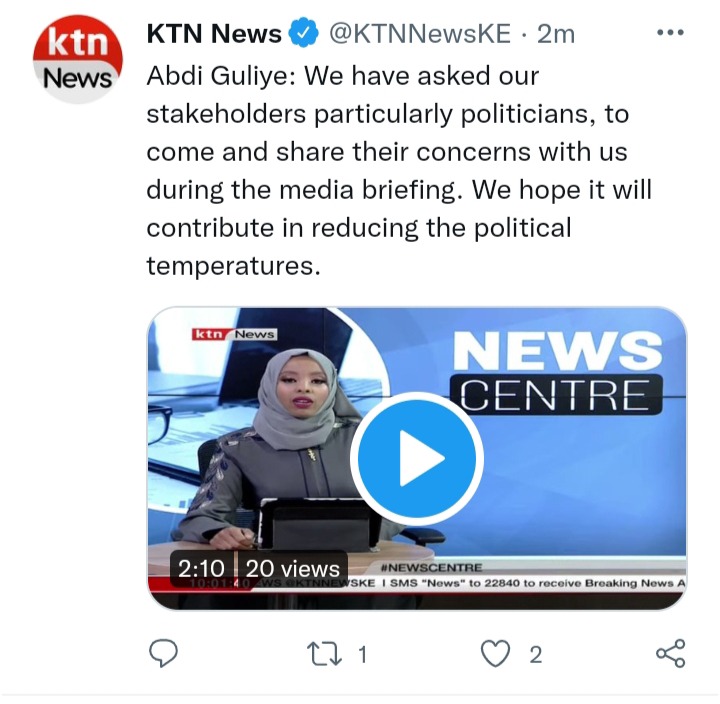Reply to the tweet via comment icon
This screenshot has width=720, height=704.
(x=163, y=653)
